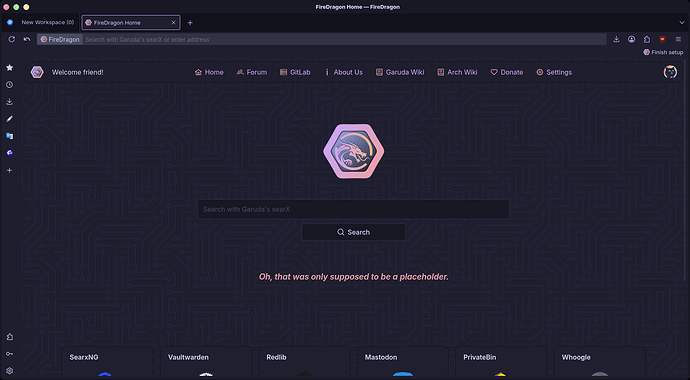Image resolution: width=690 pixels, height=380 pixels.
Task: Open the hamburger application menu
Action: tap(678, 39)
